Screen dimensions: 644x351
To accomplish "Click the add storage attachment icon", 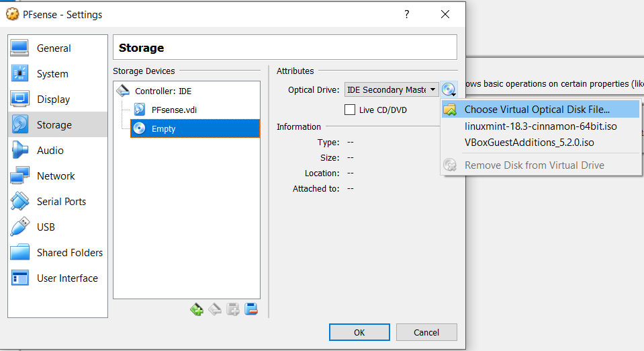I will 233,309.
